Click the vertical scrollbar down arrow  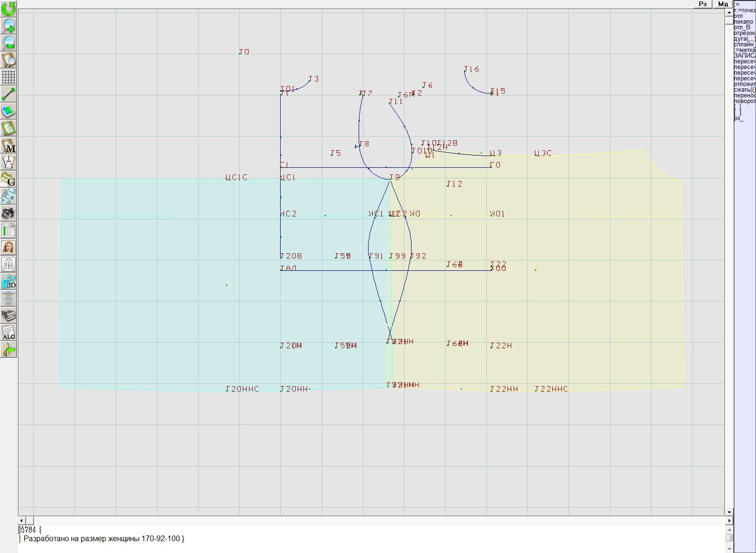point(729,512)
